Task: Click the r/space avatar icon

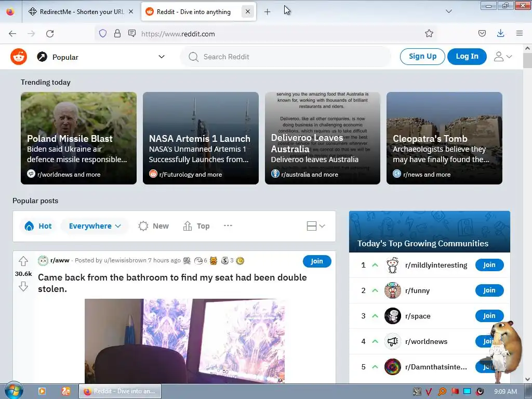Action: click(393, 316)
